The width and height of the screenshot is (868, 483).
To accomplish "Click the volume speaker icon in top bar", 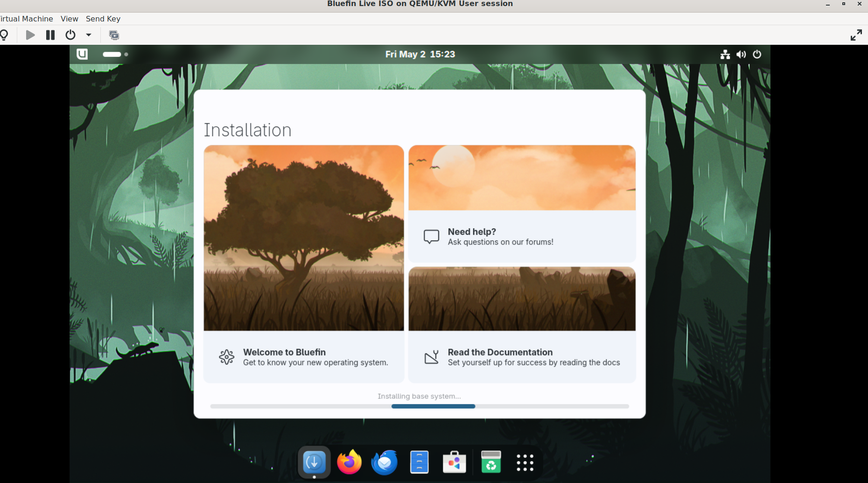I will [741, 54].
